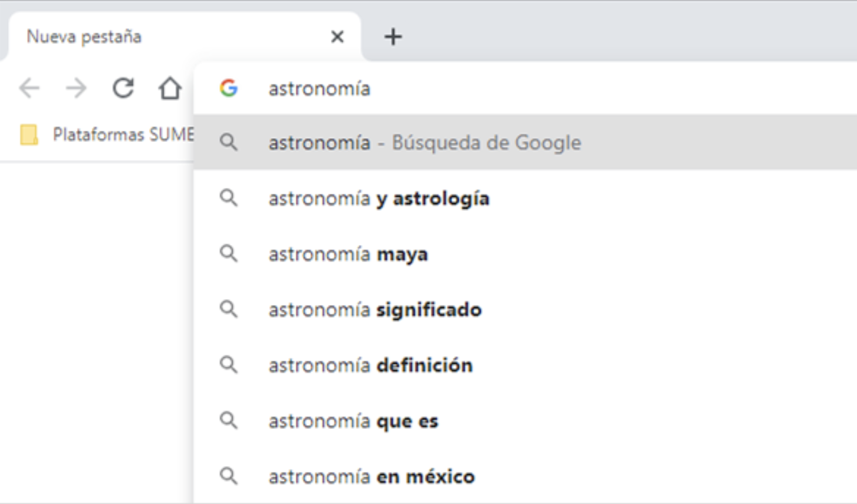The height and width of the screenshot is (504, 857).
Task: Choose astronomía - Búsqueda de Google suggestion
Action: tap(525, 142)
